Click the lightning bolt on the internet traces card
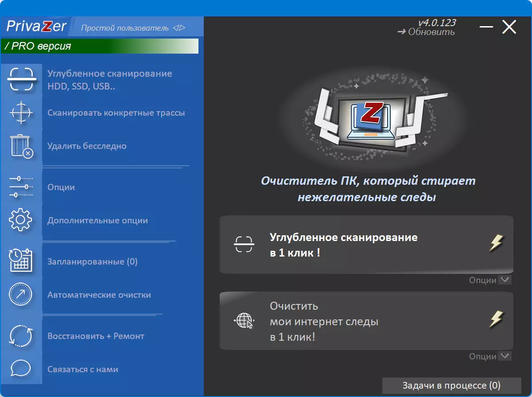The width and height of the screenshot is (532, 397). pyautogui.click(x=496, y=319)
